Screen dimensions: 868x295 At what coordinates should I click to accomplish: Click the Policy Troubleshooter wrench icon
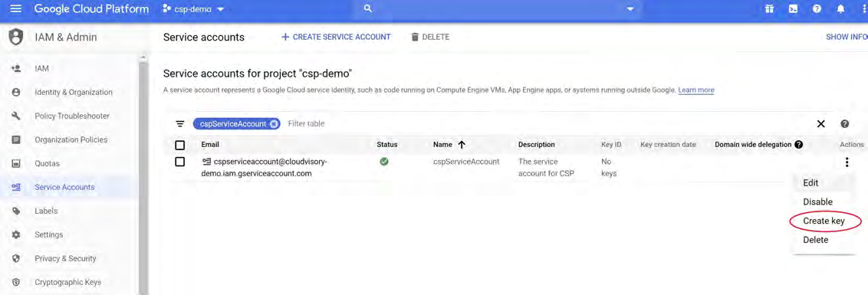click(x=16, y=116)
